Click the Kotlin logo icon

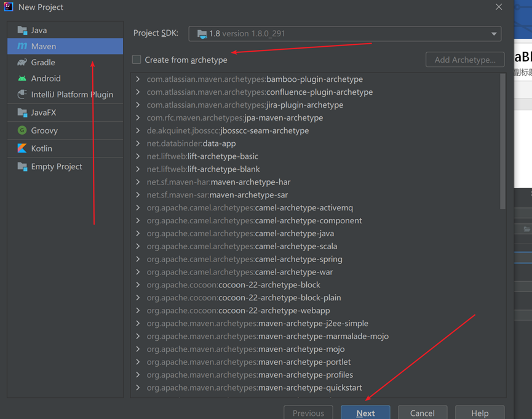(22, 148)
